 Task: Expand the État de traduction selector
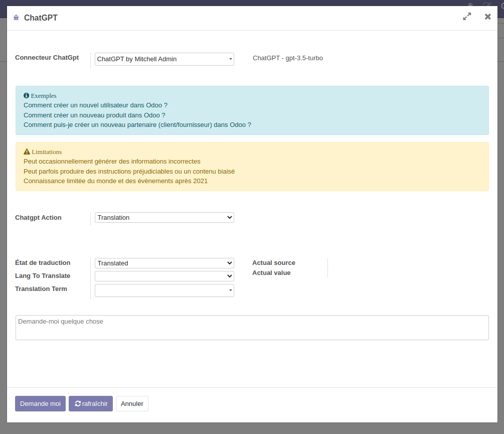[x=164, y=263]
